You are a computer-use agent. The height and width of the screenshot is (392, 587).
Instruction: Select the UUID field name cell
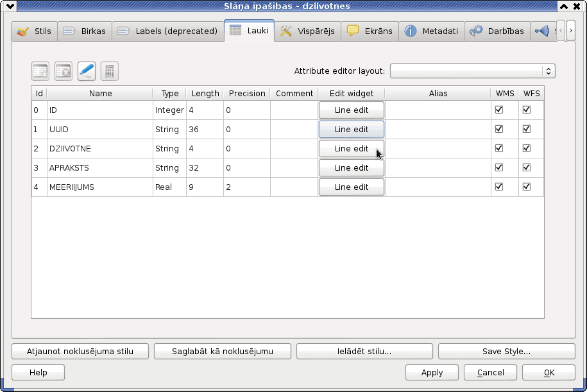[x=100, y=129]
